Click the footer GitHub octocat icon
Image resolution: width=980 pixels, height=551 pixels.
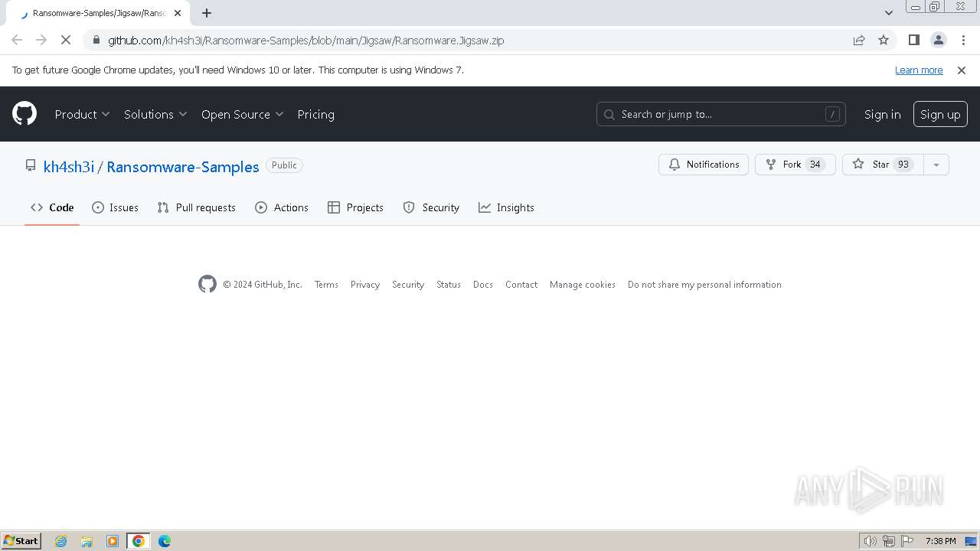[207, 284]
